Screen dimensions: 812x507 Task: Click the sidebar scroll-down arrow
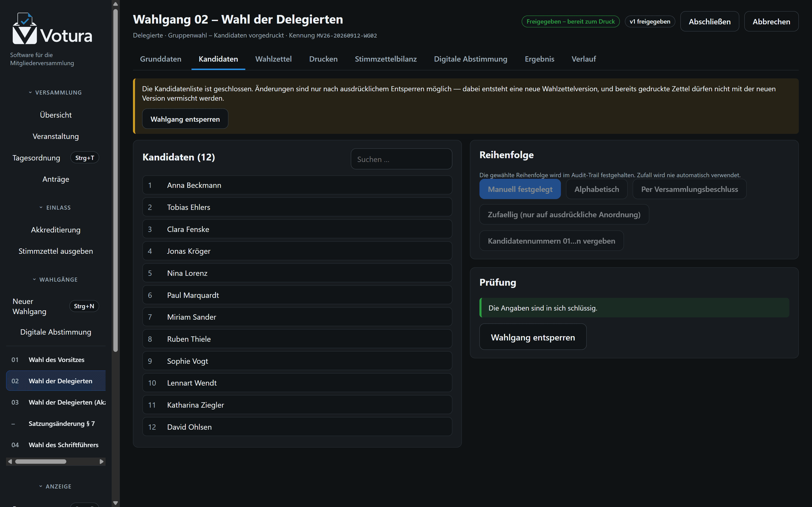coord(115,503)
